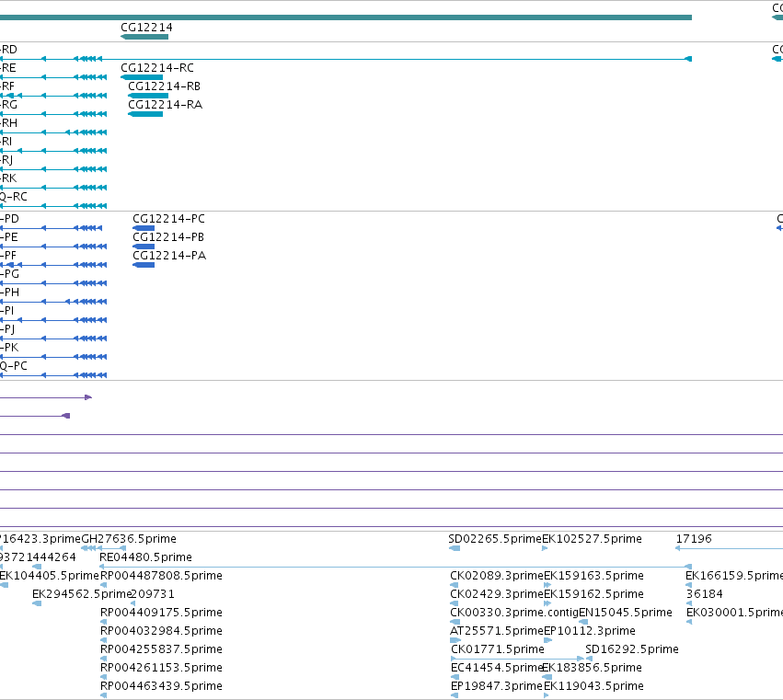Open the EK159162.5prime EST label
This screenshot has height=700, width=783.
(593, 594)
